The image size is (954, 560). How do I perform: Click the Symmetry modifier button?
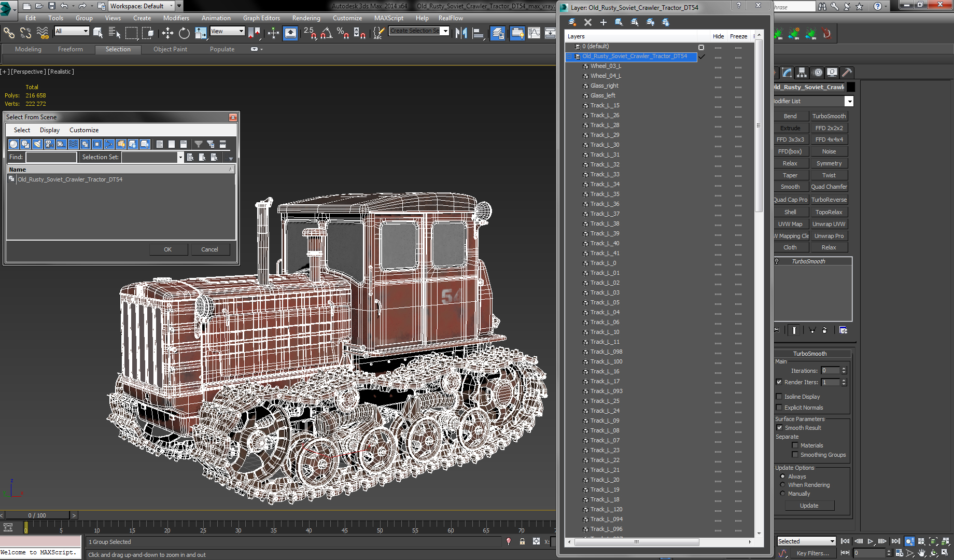tap(829, 163)
